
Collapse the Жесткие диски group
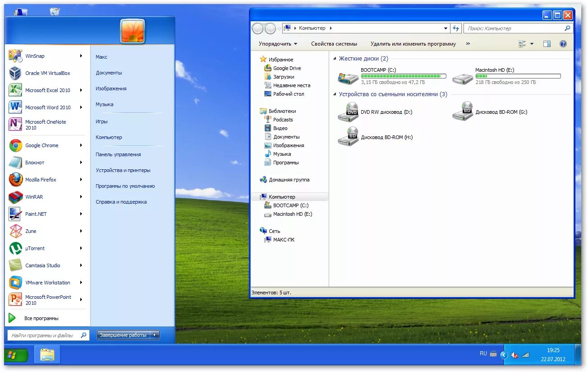tap(335, 59)
